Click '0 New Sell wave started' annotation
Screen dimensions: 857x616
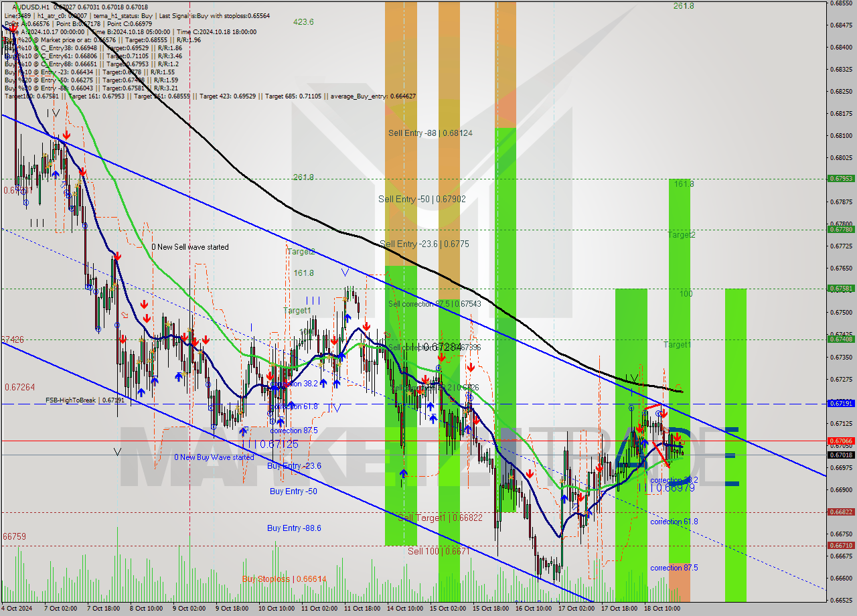(190, 247)
